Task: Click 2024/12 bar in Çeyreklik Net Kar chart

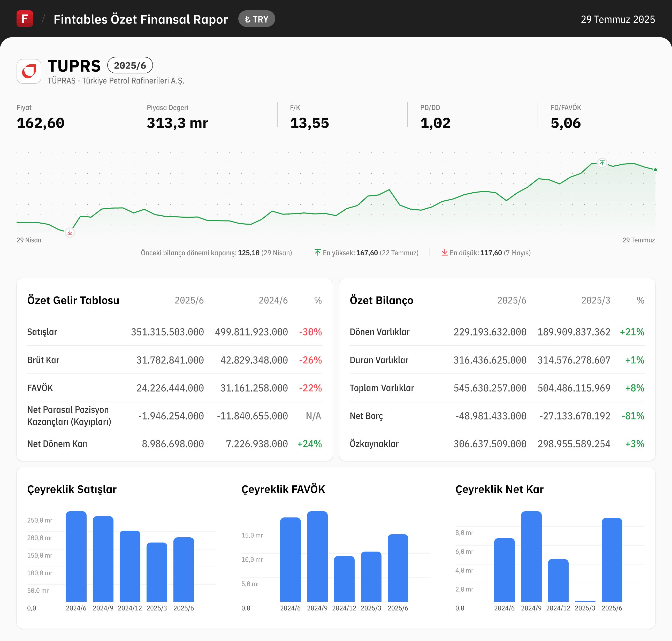Action: tap(558, 581)
